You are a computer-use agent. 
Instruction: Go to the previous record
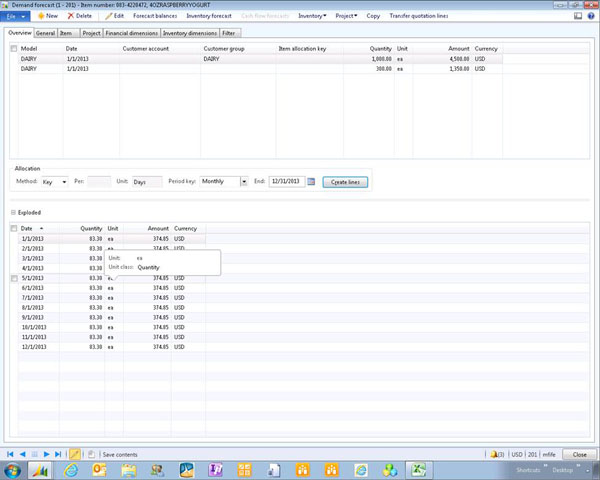(23, 454)
